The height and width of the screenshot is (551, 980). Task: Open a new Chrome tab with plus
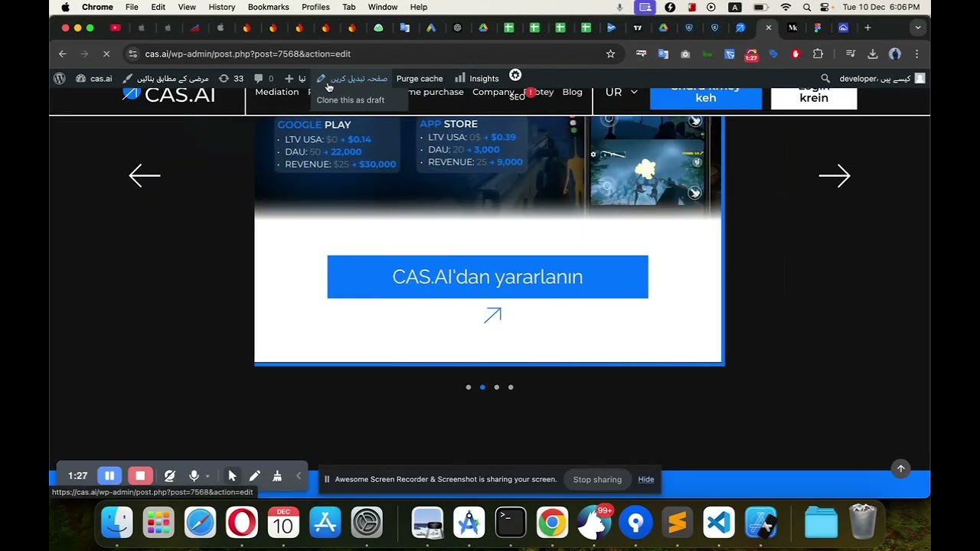click(x=867, y=28)
